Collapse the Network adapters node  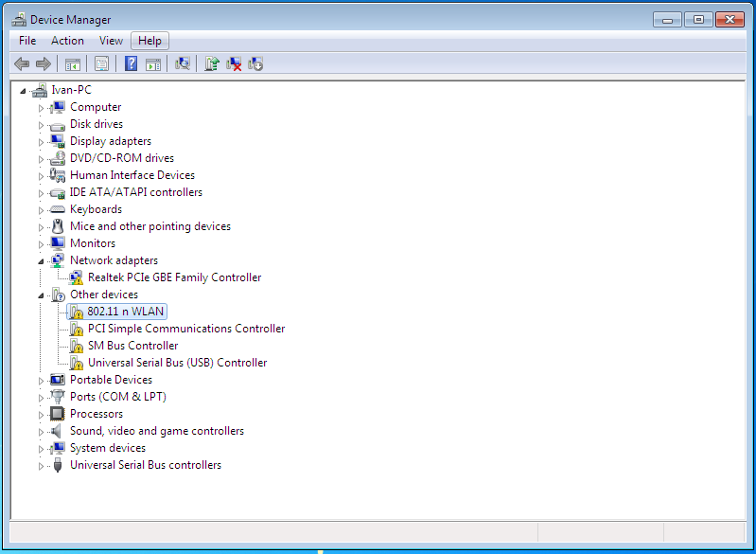tap(41, 261)
